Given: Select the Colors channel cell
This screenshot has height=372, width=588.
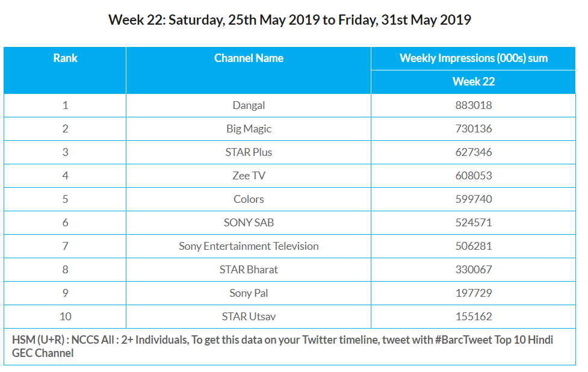Looking at the screenshot, I should (x=249, y=199).
